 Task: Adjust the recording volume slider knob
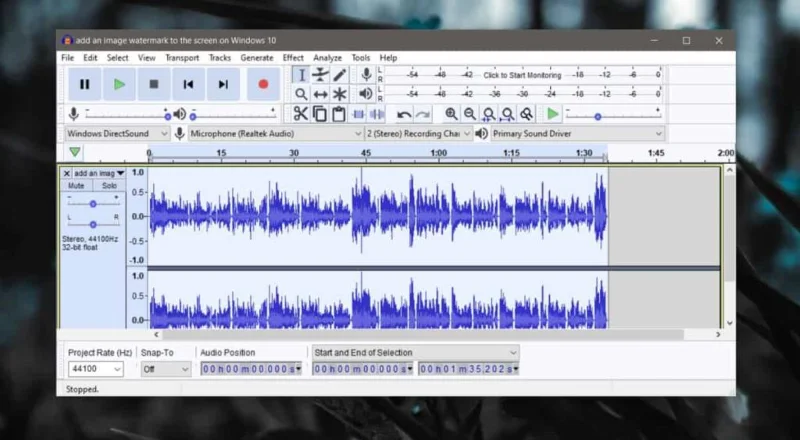click(x=168, y=117)
